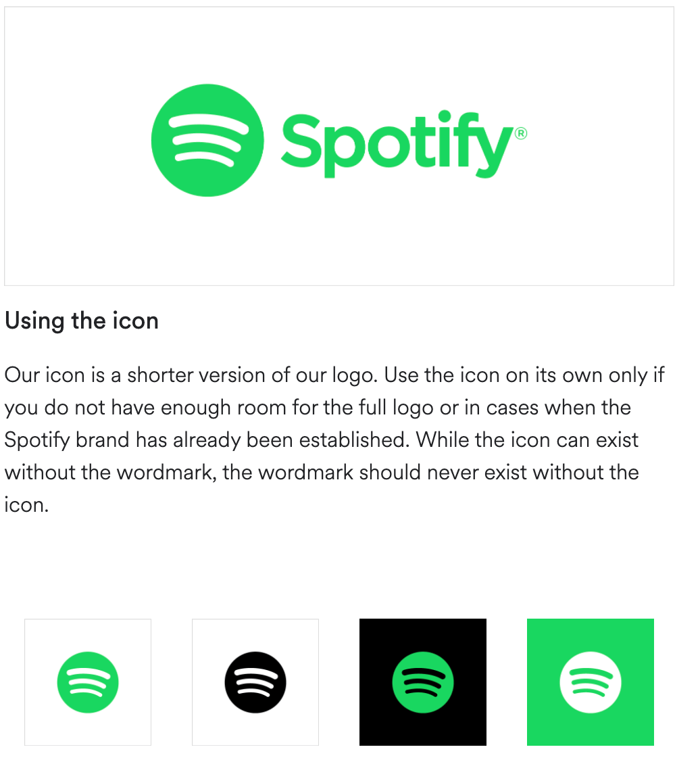Click the final word "icon." of the paragraph
700x764 pixels.
click(x=27, y=505)
